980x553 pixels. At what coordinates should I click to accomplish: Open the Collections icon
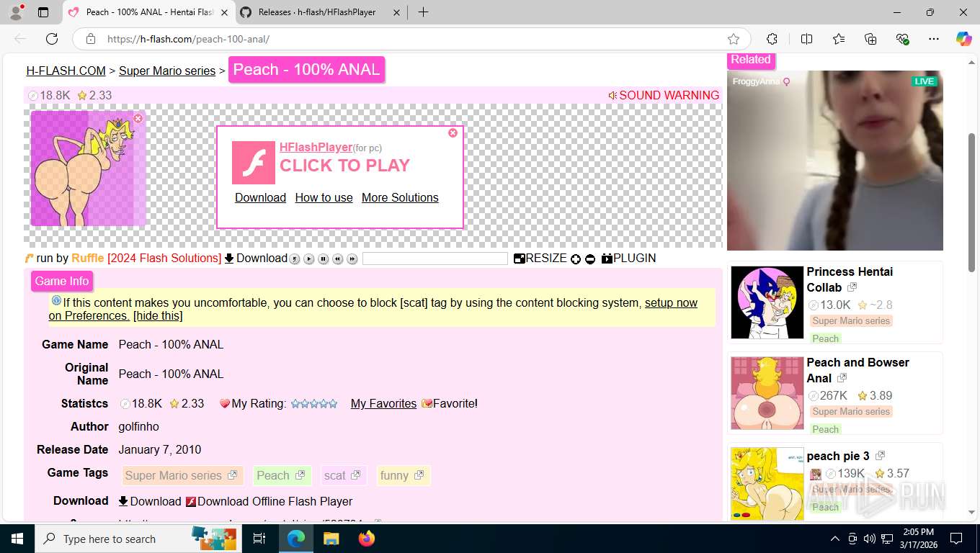coord(870,39)
